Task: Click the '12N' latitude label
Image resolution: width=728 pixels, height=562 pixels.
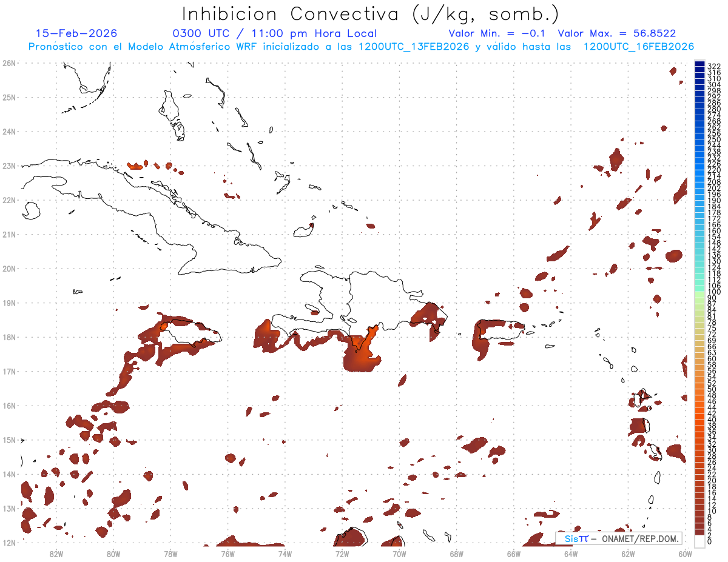Action: pos(8,543)
